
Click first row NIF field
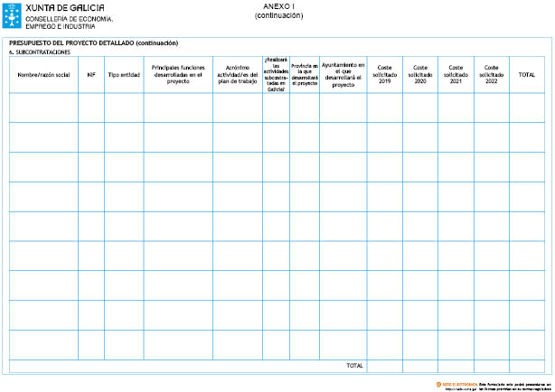tap(91, 107)
